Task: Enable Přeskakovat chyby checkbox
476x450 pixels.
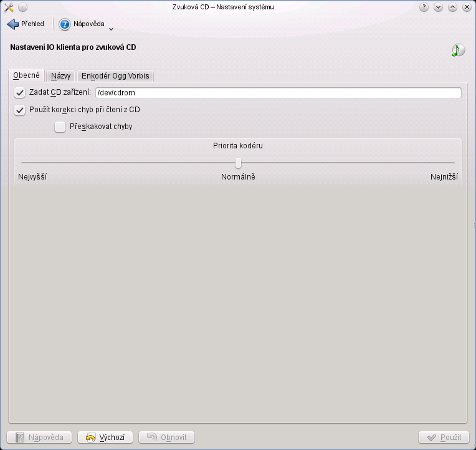Action: (60, 127)
